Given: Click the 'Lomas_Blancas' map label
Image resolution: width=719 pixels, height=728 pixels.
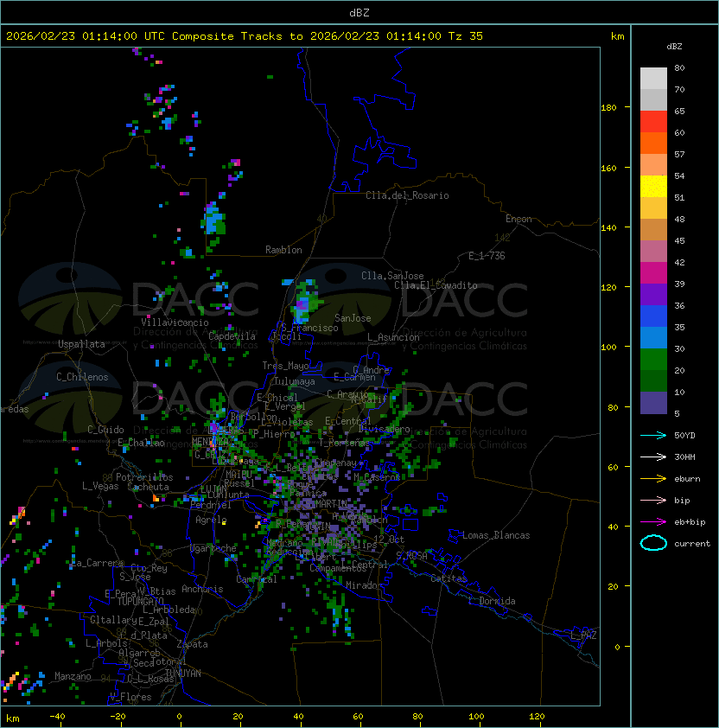Looking at the screenshot, I should (496, 536).
